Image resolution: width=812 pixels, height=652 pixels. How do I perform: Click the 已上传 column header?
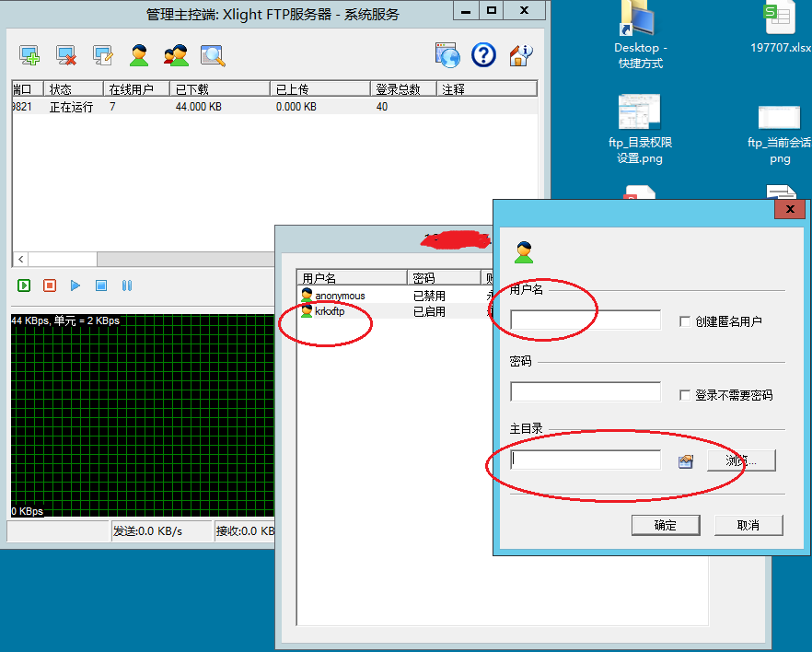pos(320,89)
